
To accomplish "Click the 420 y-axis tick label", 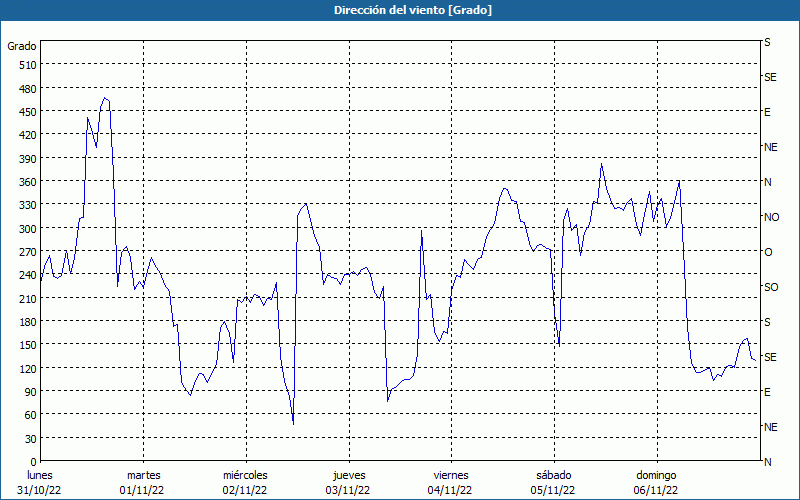I will pyautogui.click(x=28, y=135).
